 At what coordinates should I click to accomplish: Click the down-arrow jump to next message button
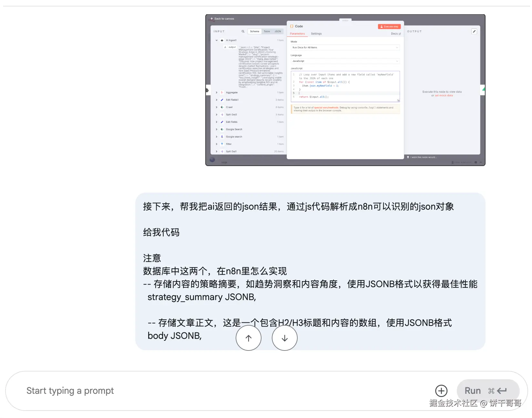(x=285, y=338)
